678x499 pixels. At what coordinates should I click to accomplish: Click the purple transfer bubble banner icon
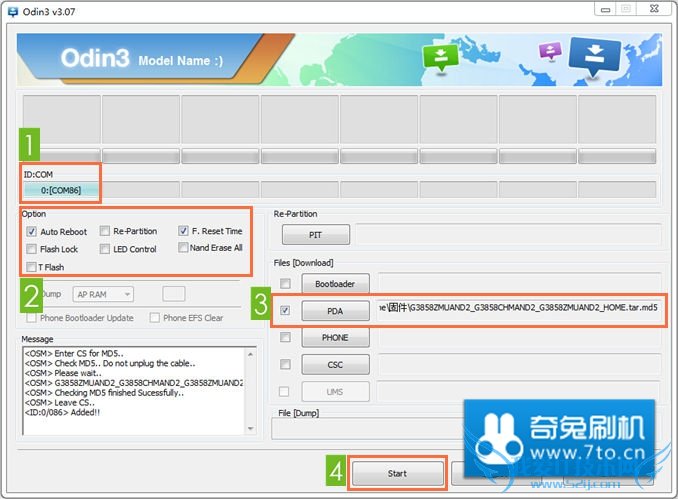(550, 51)
